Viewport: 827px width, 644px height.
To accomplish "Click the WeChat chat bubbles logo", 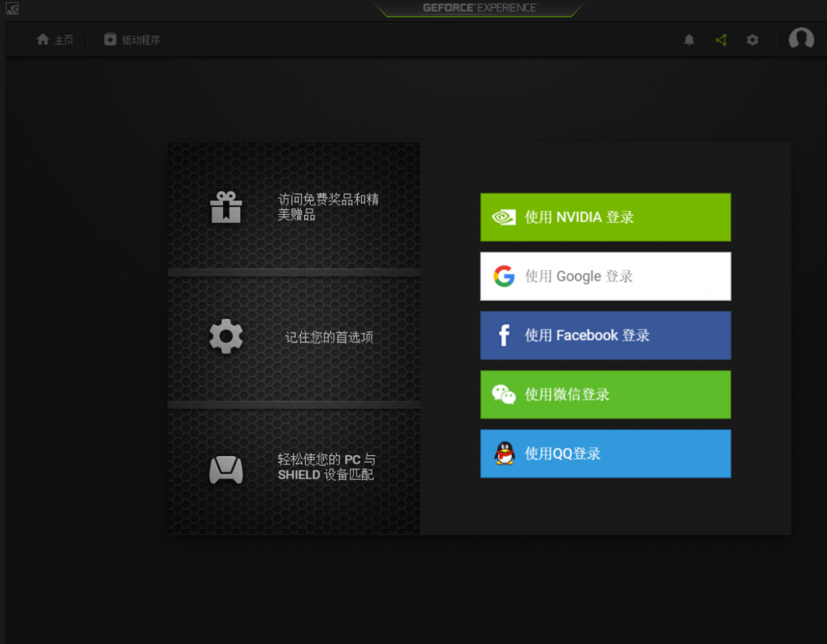I will pos(504,394).
